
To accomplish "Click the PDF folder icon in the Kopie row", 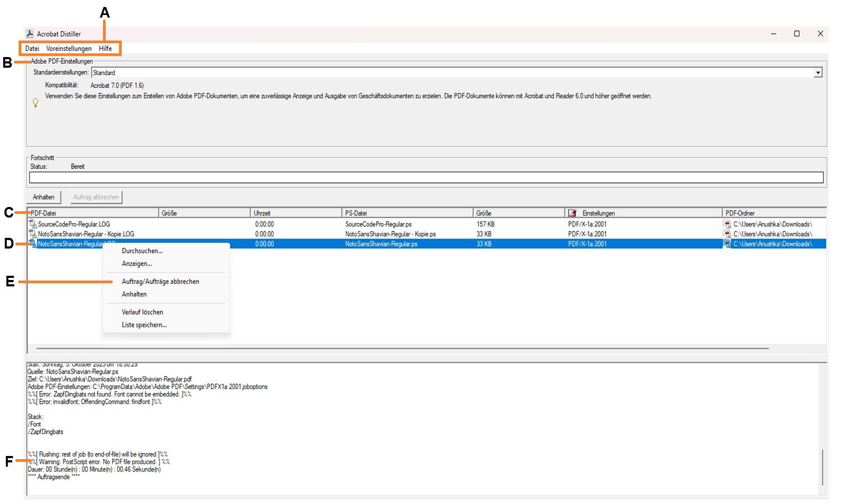I will click(x=727, y=234).
